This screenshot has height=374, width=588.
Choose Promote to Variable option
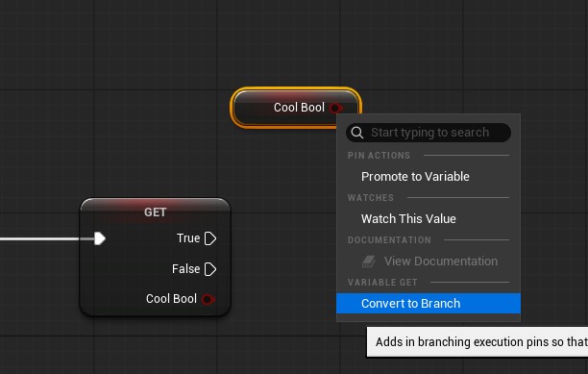[x=429, y=176]
